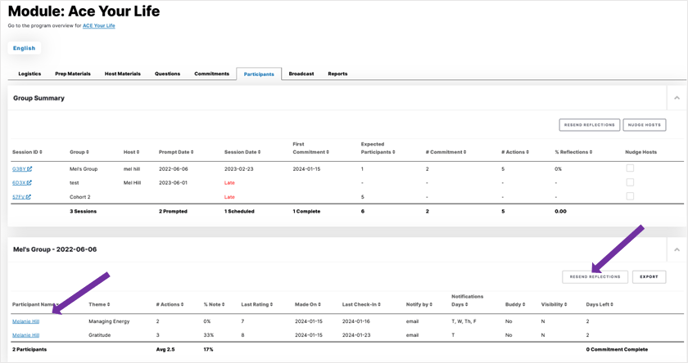Open the Logistics tab
The image size is (688, 363).
click(30, 74)
